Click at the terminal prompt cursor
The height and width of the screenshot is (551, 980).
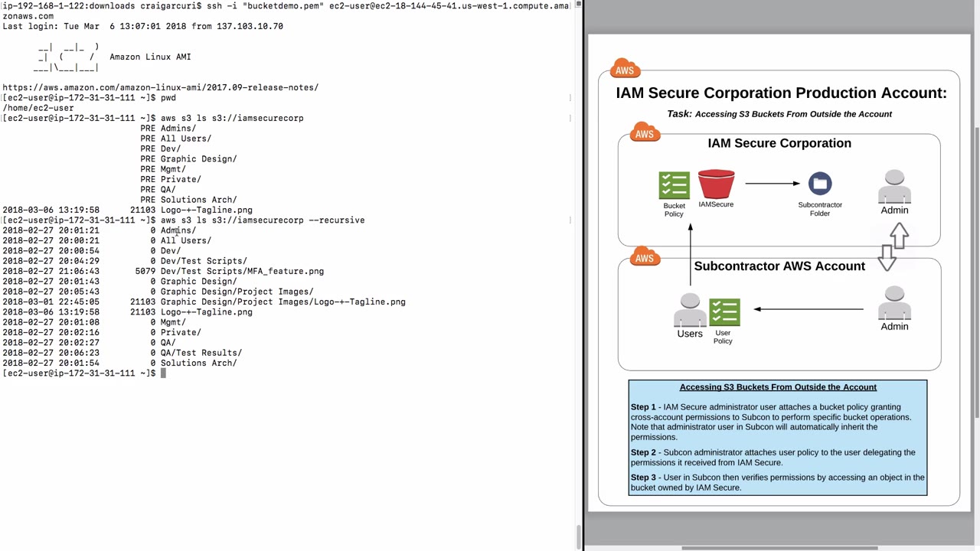(x=163, y=373)
